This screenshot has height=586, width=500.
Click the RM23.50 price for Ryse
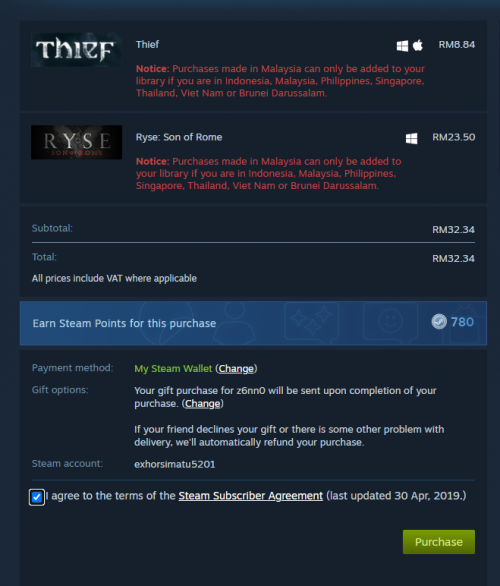(x=454, y=137)
